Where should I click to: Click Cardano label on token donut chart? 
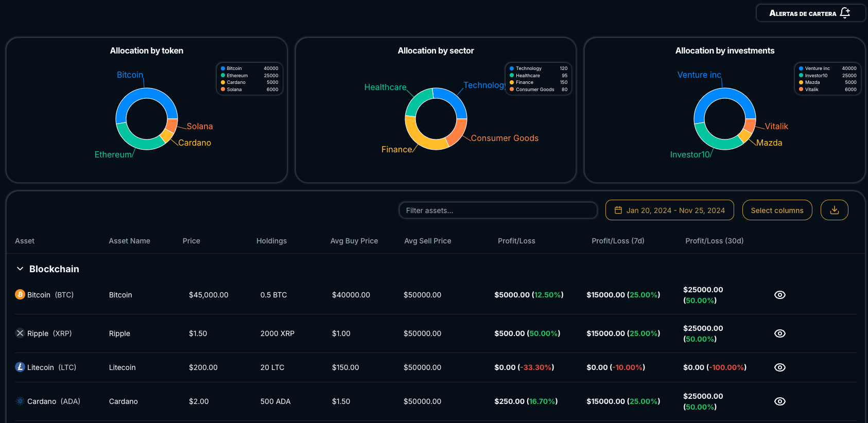click(195, 143)
